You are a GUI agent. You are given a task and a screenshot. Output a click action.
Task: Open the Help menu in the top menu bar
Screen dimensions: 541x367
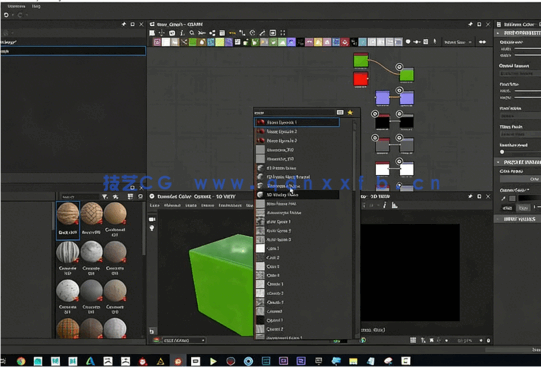[36, 6]
